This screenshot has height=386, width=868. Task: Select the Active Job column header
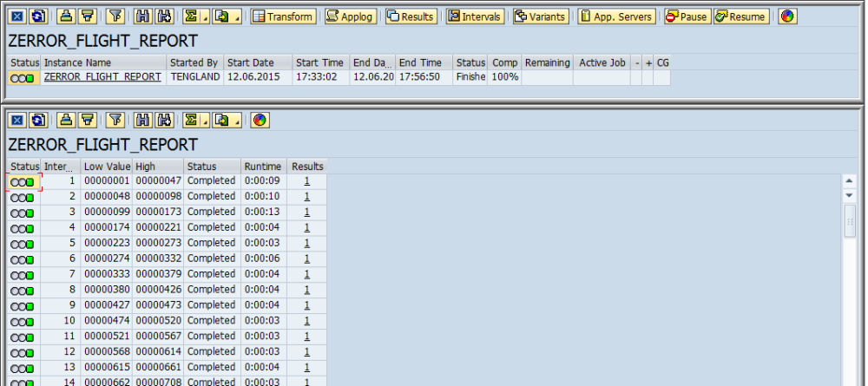[x=602, y=62]
